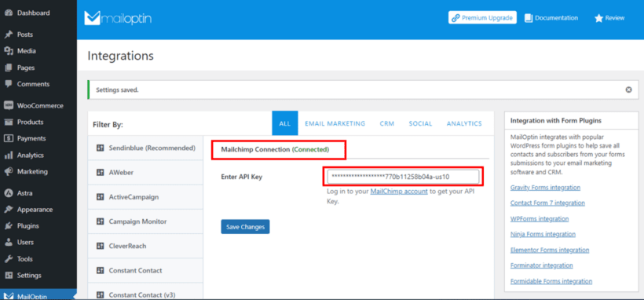Open the Documentation link in header
Image resolution: width=644 pixels, height=300 pixels.
coord(551,18)
